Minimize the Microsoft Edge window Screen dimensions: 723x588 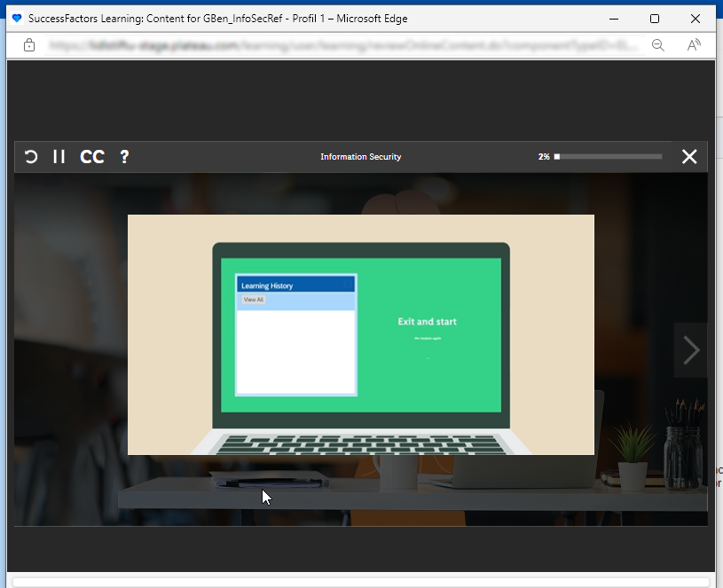pos(614,19)
